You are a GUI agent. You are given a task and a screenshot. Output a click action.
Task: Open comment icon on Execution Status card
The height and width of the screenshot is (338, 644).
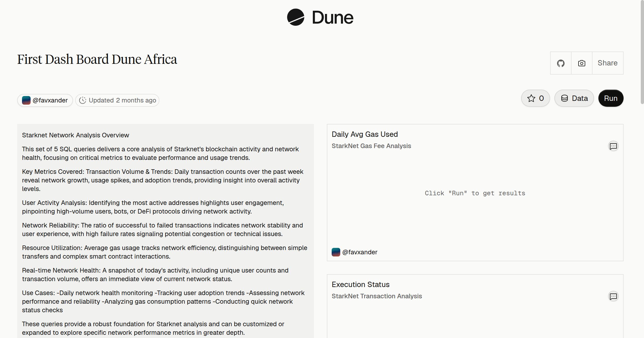613,296
